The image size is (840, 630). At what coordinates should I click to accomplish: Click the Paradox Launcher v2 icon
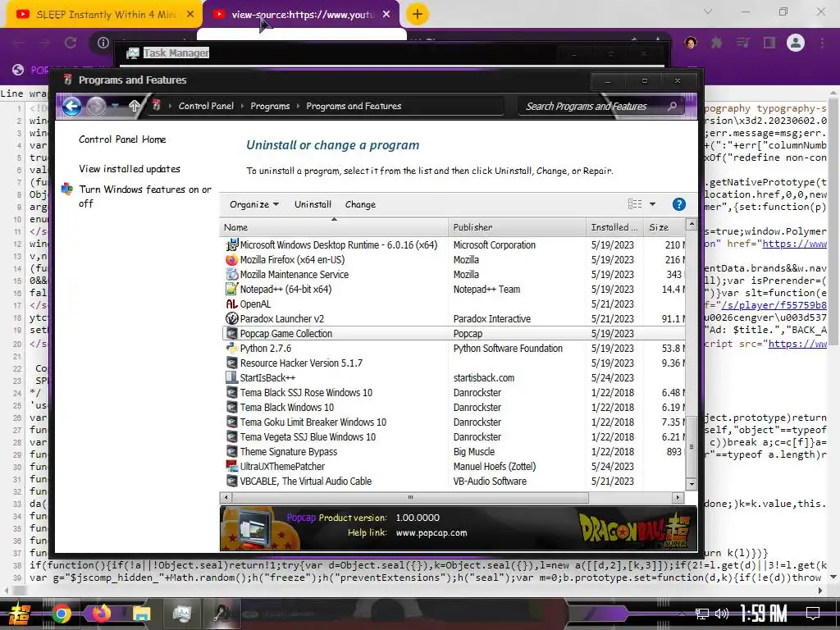[231, 319]
